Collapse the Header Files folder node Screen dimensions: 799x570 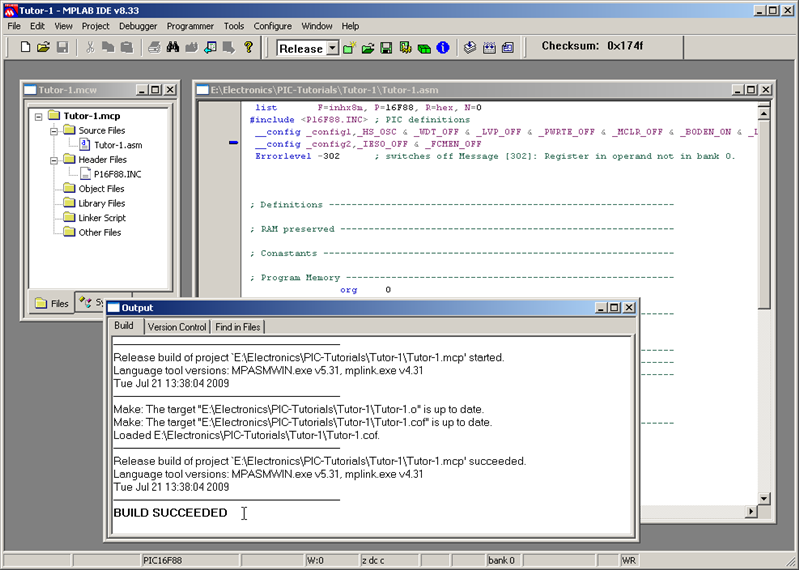click(54, 160)
